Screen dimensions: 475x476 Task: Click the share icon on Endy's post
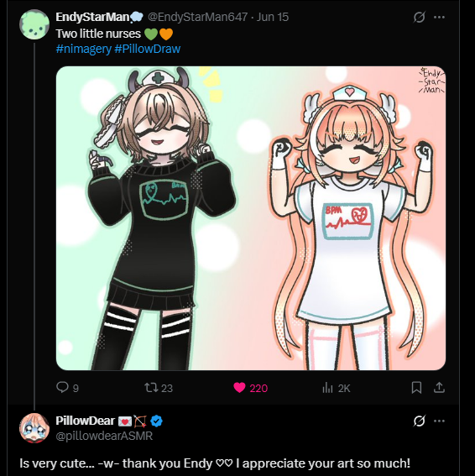(439, 387)
